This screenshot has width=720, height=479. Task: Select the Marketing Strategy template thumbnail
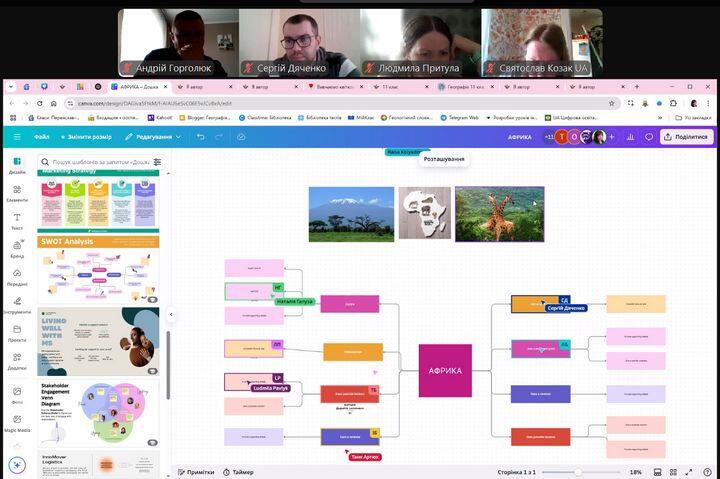[98, 201]
